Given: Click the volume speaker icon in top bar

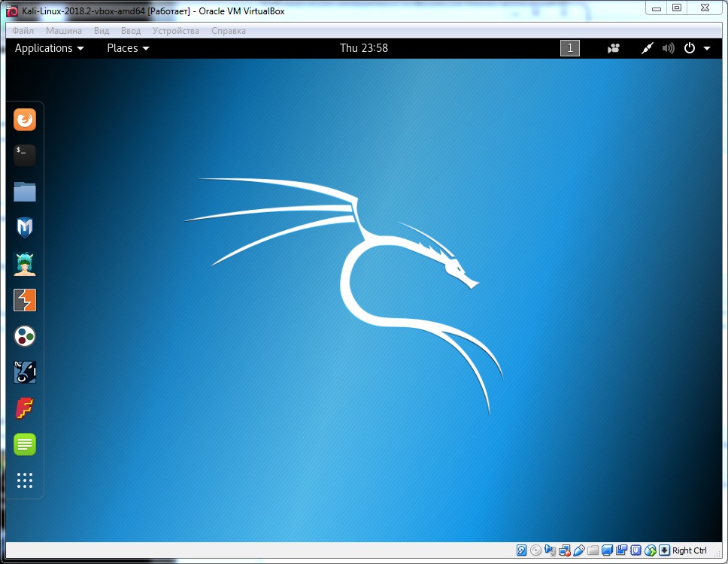Looking at the screenshot, I should tap(668, 48).
